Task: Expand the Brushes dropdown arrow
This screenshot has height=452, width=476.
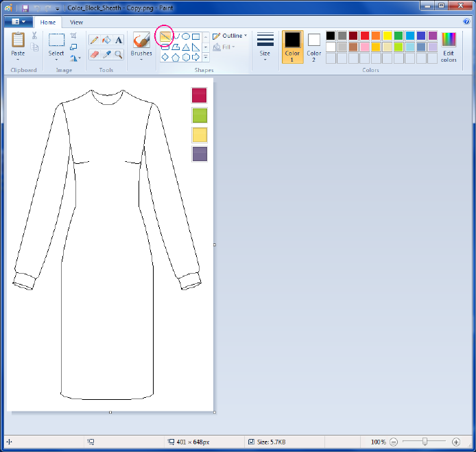Action: [141, 60]
